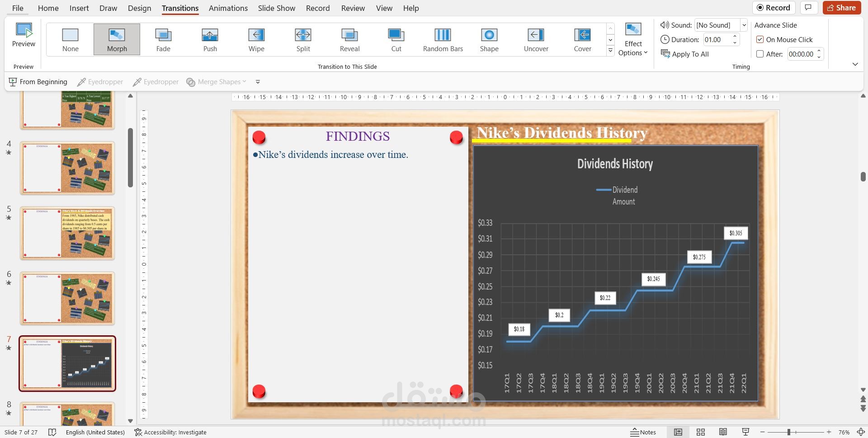
Task: Apply the Uncover transition
Action: [x=536, y=40]
